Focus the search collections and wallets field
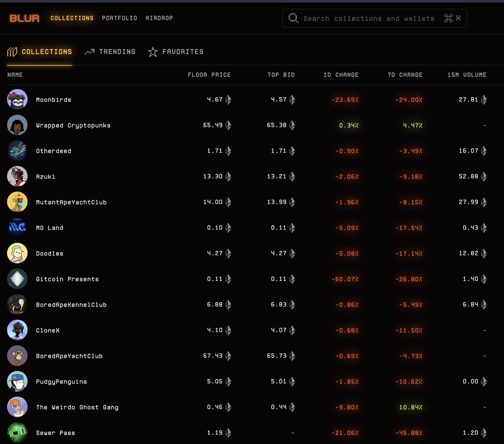The width and height of the screenshot is (504, 444). coord(374,18)
